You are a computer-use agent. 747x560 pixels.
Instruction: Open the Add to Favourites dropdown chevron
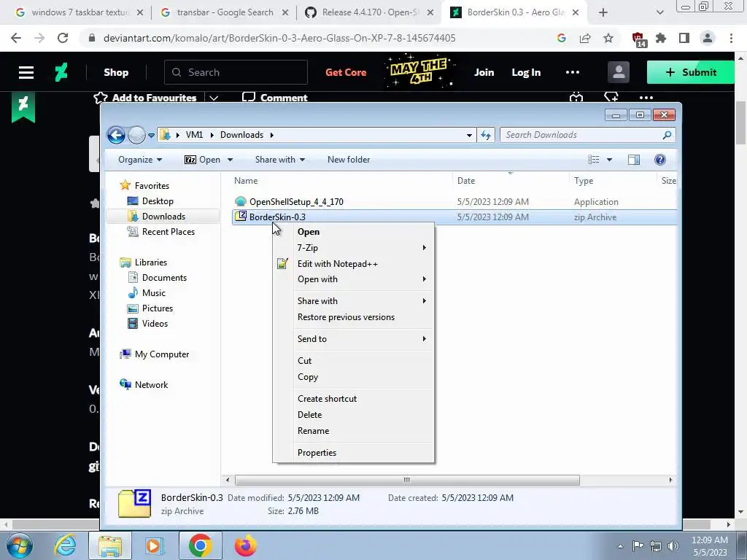214,98
